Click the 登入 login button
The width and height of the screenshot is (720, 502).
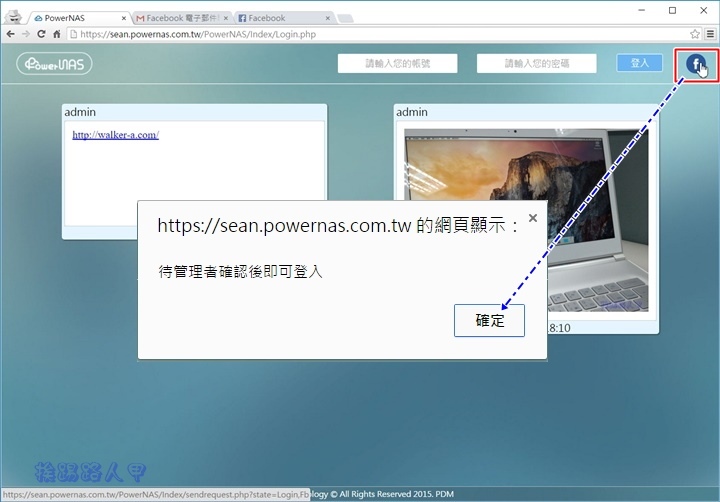tap(640, 63)
